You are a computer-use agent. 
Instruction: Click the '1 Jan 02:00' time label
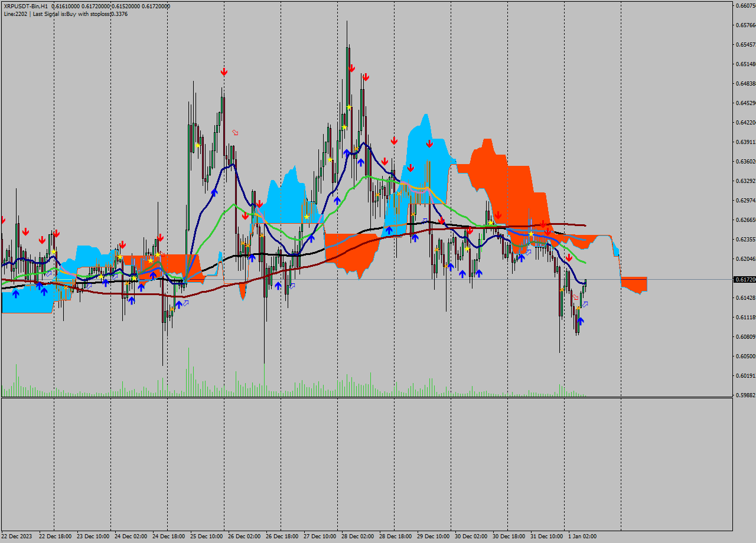[x=582, y=537]
